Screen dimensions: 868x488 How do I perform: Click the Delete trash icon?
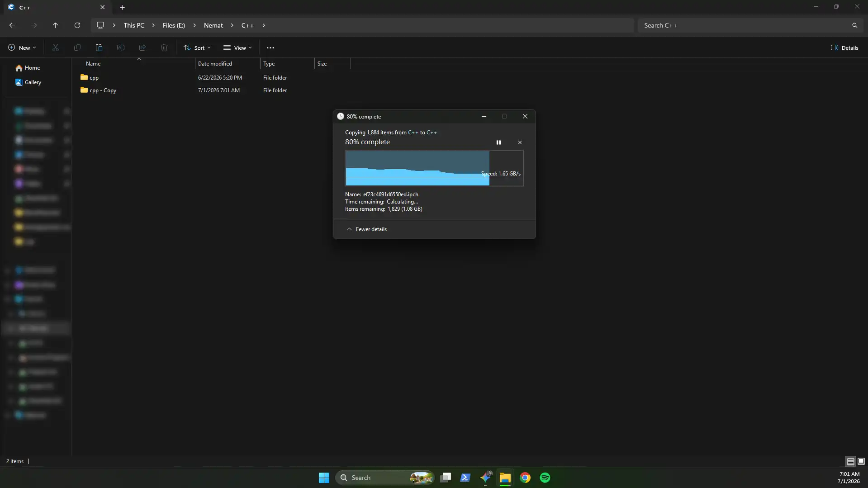(164, 47)
